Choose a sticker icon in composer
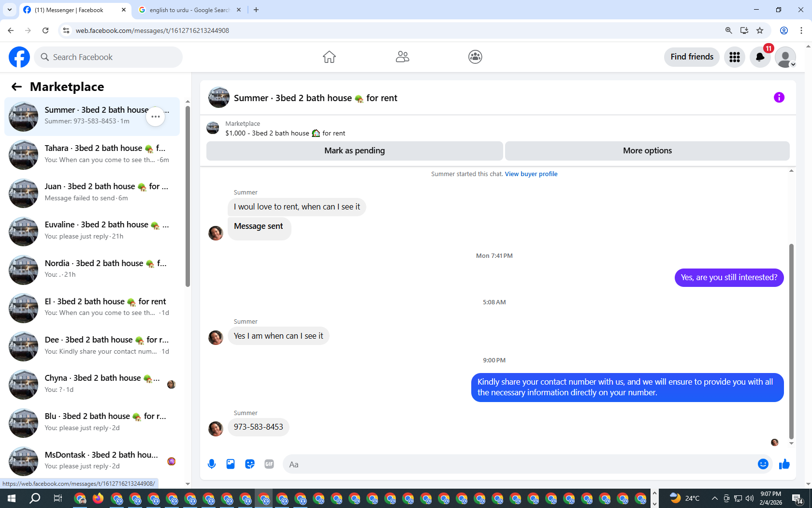 coord(250,464)
